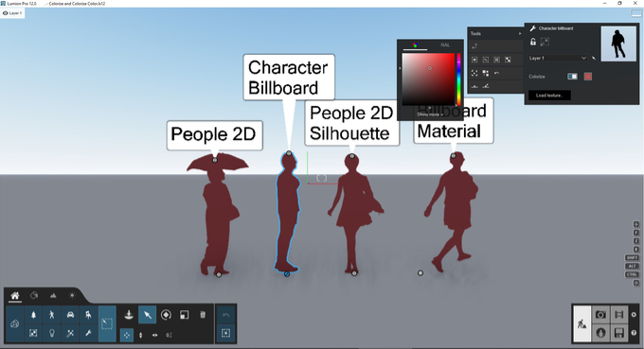
Task: Toggle the Layer 1 eye visibility
Action: pyautogui.click(x=6, y=13)
